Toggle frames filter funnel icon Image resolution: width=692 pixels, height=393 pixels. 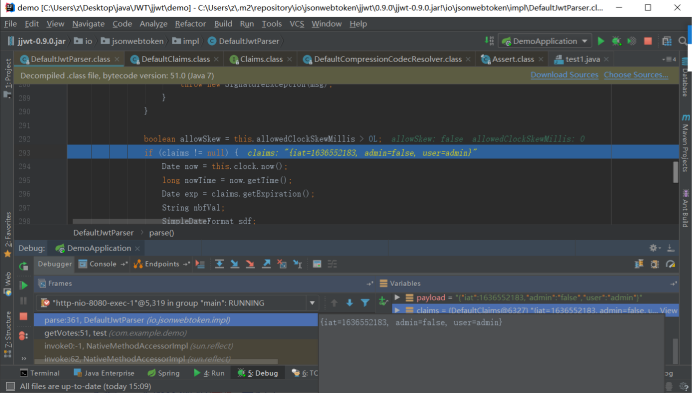coord(365,302)
